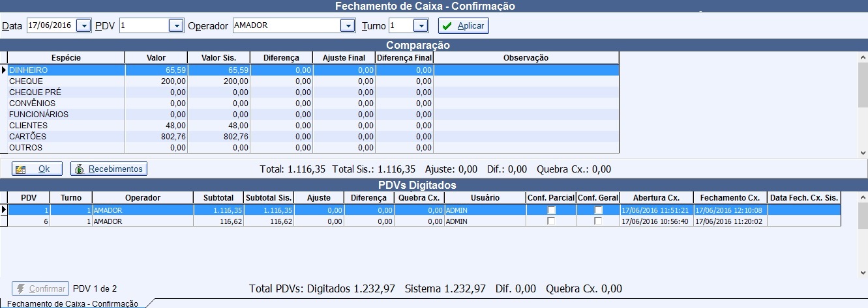Click down arrow of Comparação grid scrollbar
This screenshot has width=868, height=308.
point(863,152)
